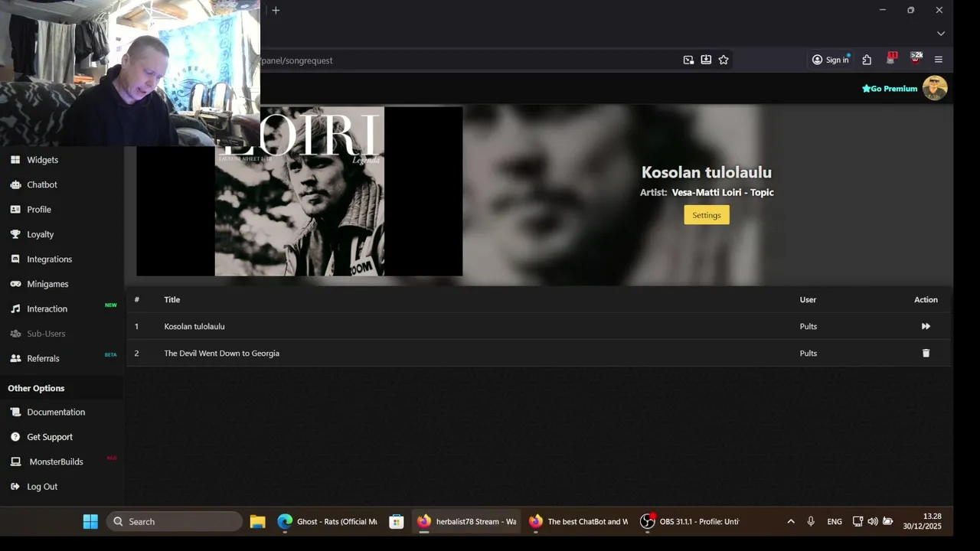The image size is (980, 551).
Task: Click the Chatbot robot icon
Action: point(15,184)
